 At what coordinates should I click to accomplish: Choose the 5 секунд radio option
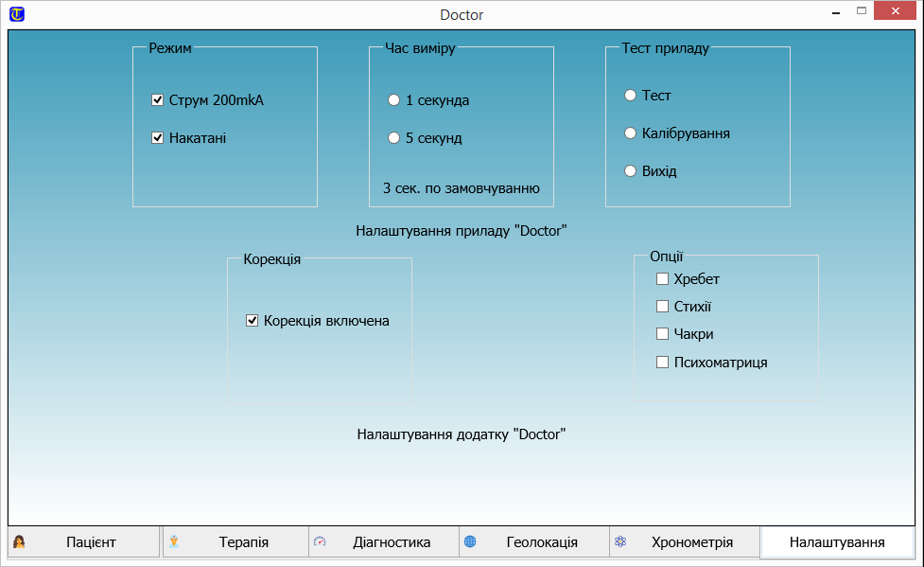tap(394, 138)
